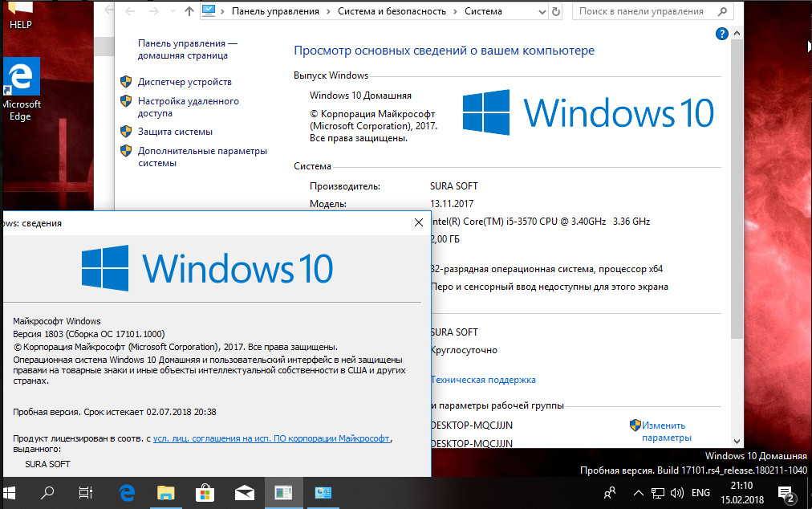The height and width of the screenshot is (509, 812).
Task: Launch File Explorer from the taskbar
Action: pyautogui.click(x=166, y=493)
